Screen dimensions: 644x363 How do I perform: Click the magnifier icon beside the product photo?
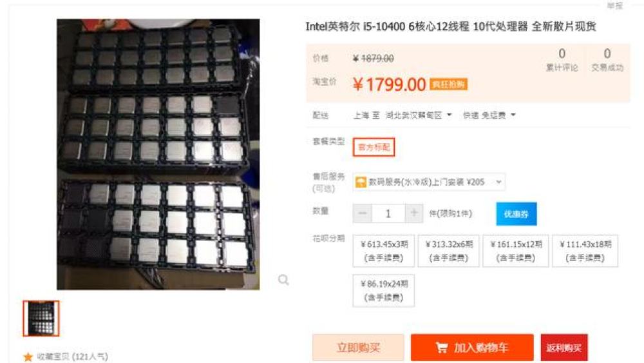click(283, 280)
